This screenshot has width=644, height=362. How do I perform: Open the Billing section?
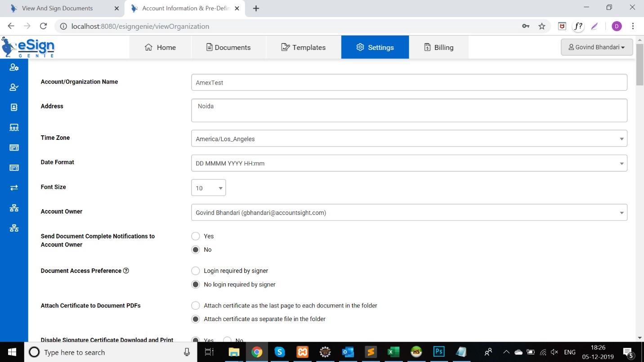point(438,47)
